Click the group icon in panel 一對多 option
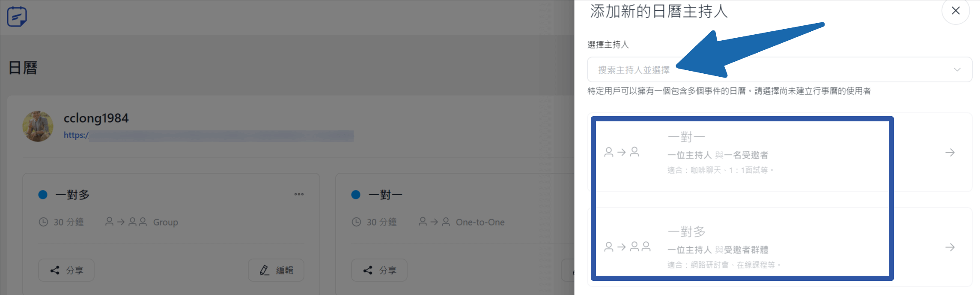Screen dimensions: 980x295 point(627,247)
